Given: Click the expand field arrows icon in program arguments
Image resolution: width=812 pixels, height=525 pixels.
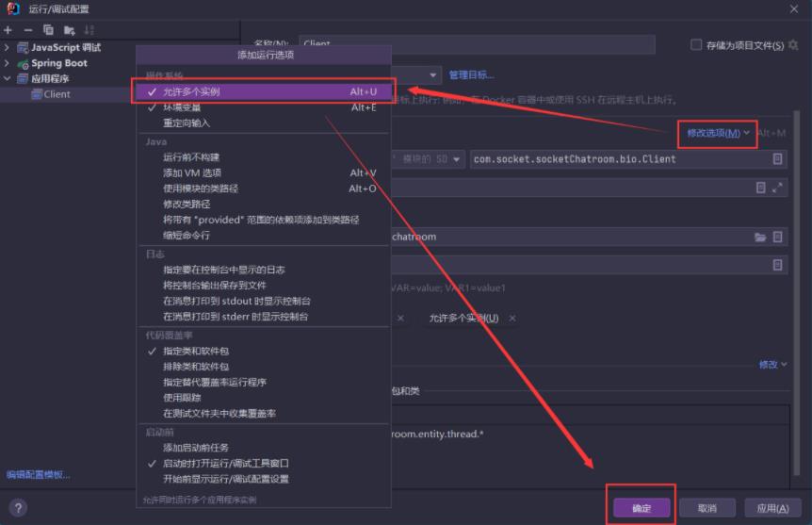Looking at the screenshot, I should click(x=777, y=188).
